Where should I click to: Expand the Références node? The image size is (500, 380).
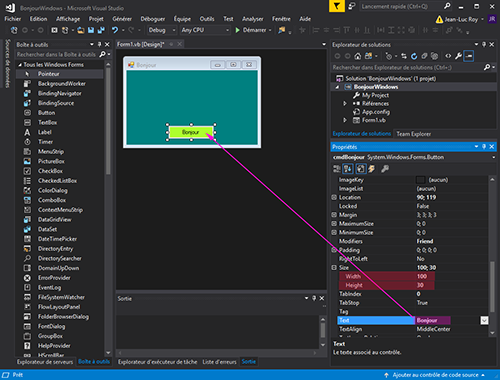point(345,104)
